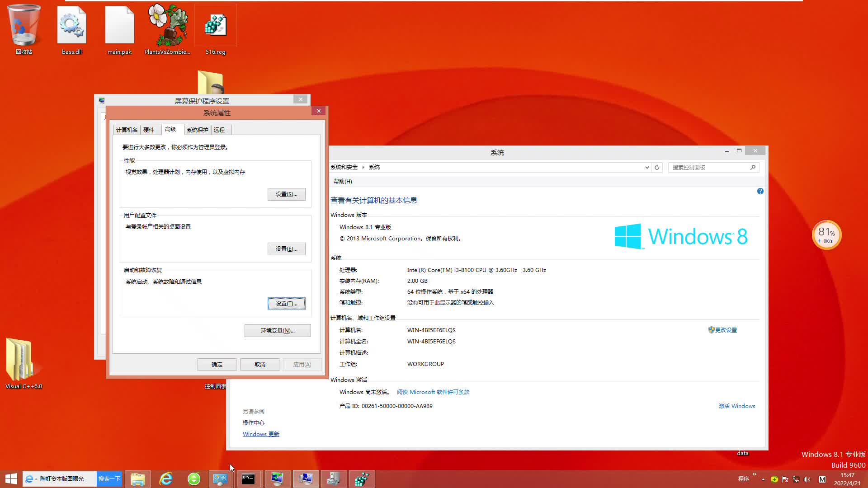Click the 环境变量(N) button
Image resolution: width=868 pixels, height=488 pixels.
click(x=277, y=330)
